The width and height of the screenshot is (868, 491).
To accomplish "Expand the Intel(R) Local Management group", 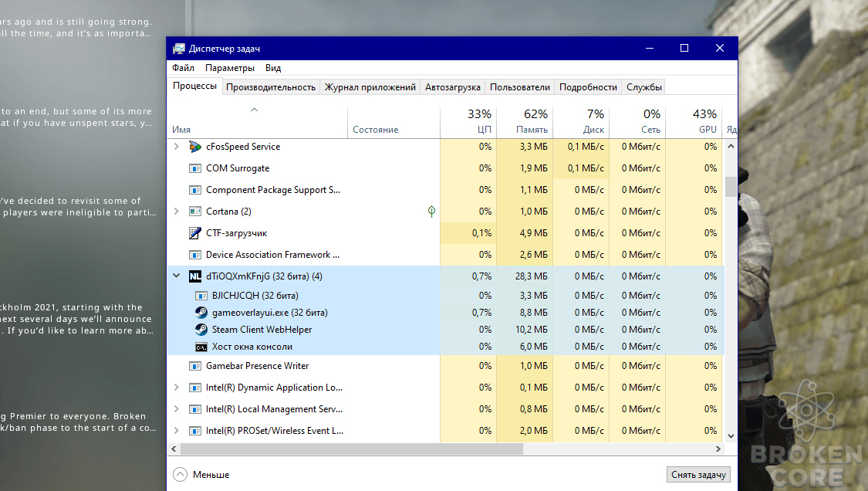I will (177, 409).
